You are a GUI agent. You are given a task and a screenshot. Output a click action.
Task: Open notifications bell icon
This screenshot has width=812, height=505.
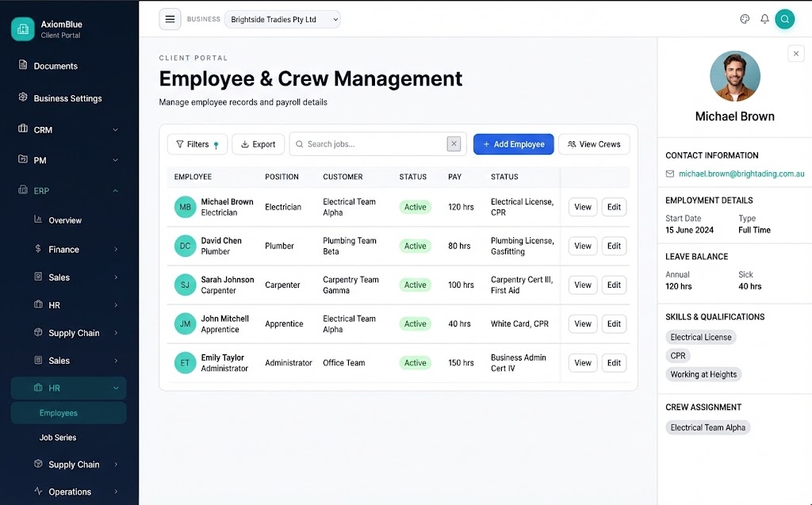coord(764,18)
